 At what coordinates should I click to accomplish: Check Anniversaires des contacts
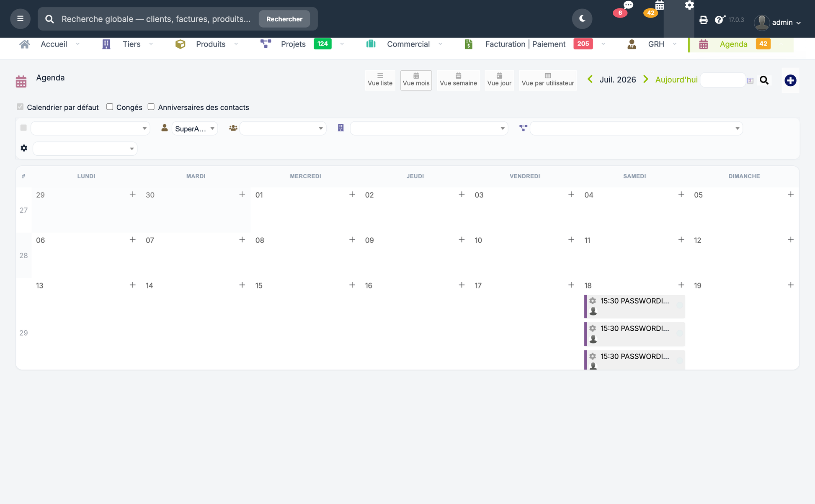151,107
